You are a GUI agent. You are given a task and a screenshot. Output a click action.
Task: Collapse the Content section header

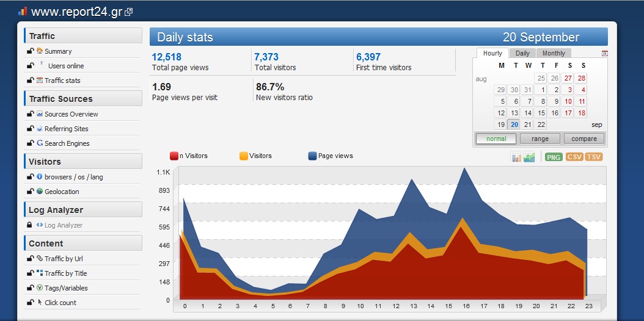coord(82,243)
